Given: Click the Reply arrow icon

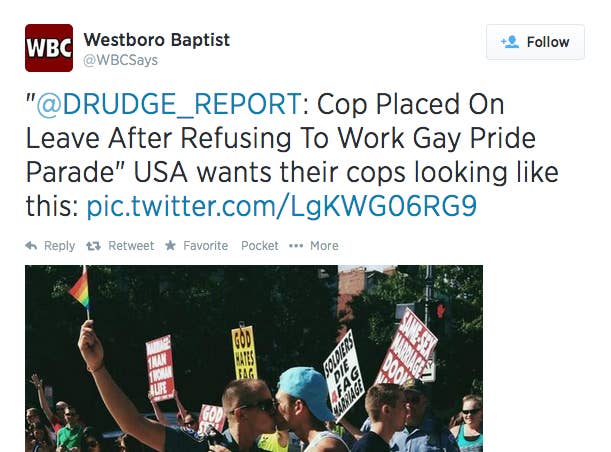Looking at the screenshot, I should pyautogui.click(x=31, y=246).
